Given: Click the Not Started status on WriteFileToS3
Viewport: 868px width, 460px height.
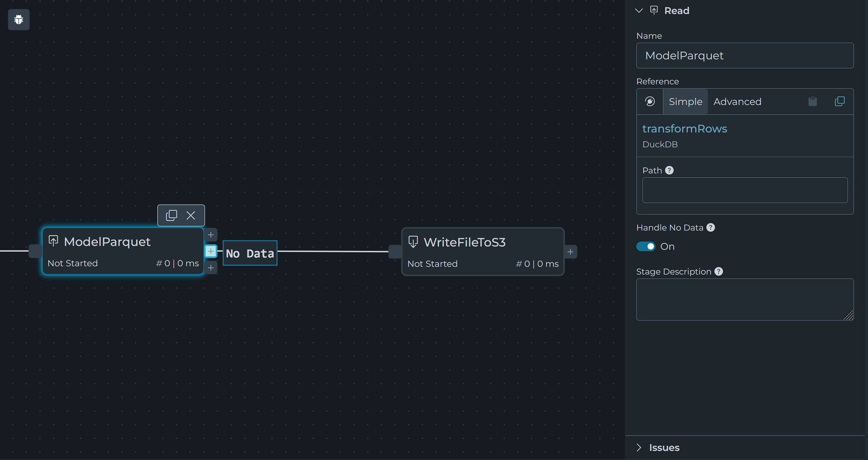Looking at the screenshot, I should [x=432, y=264].
